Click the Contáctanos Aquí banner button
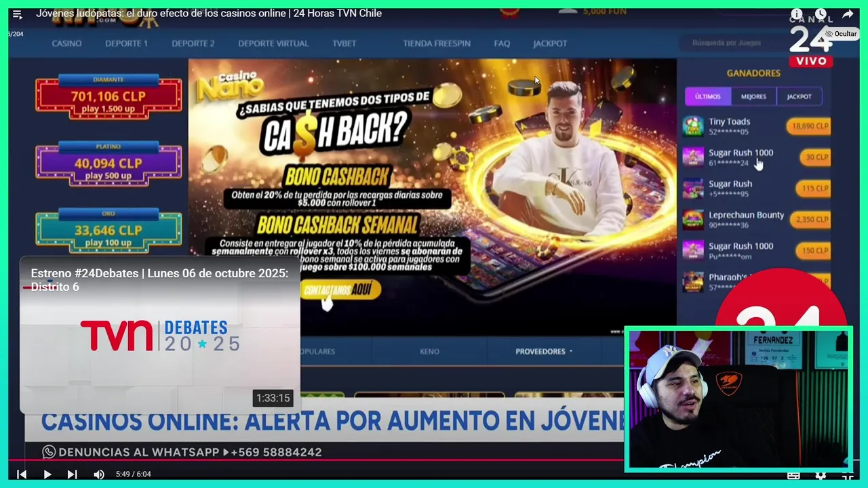The image size is (868, 488). (x=340, y=290)
